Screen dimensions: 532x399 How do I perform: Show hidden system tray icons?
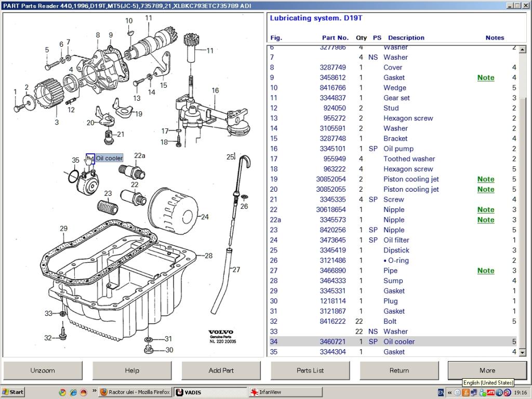tap(449, 393)
